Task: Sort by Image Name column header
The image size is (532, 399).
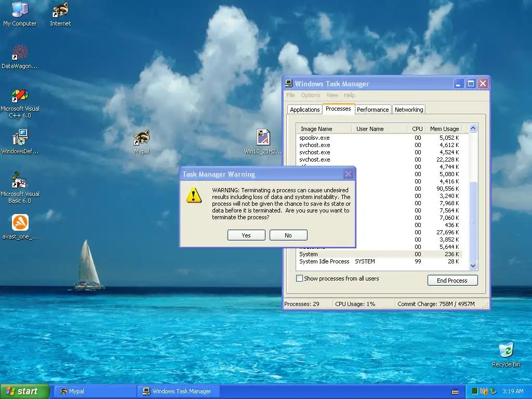Action: point(324,129)
